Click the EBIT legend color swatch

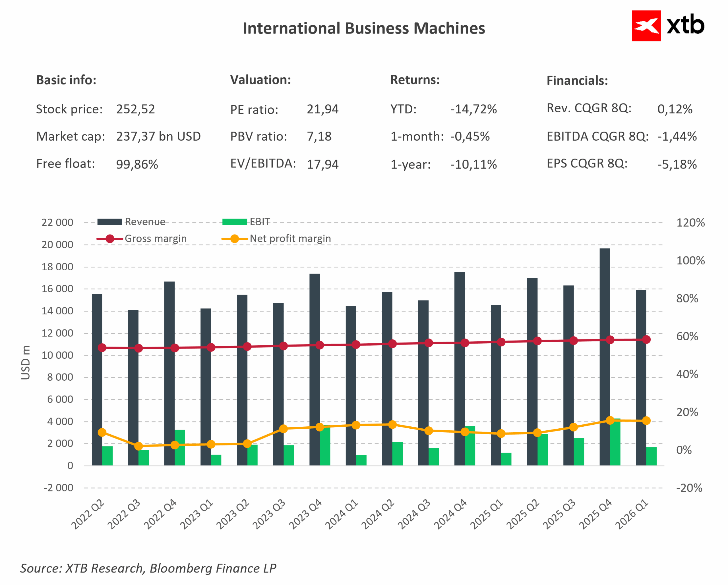235,222
